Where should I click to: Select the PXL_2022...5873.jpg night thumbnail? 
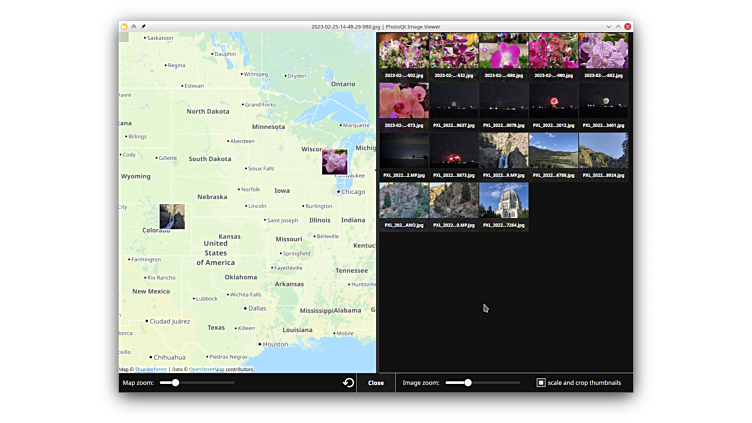454,151
